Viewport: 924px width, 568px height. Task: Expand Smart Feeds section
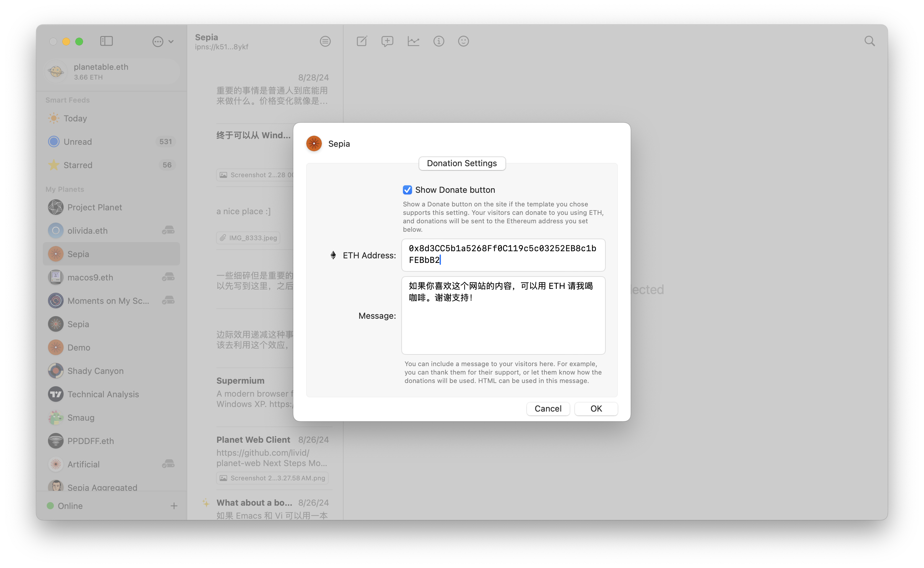(x=66, y=100)
